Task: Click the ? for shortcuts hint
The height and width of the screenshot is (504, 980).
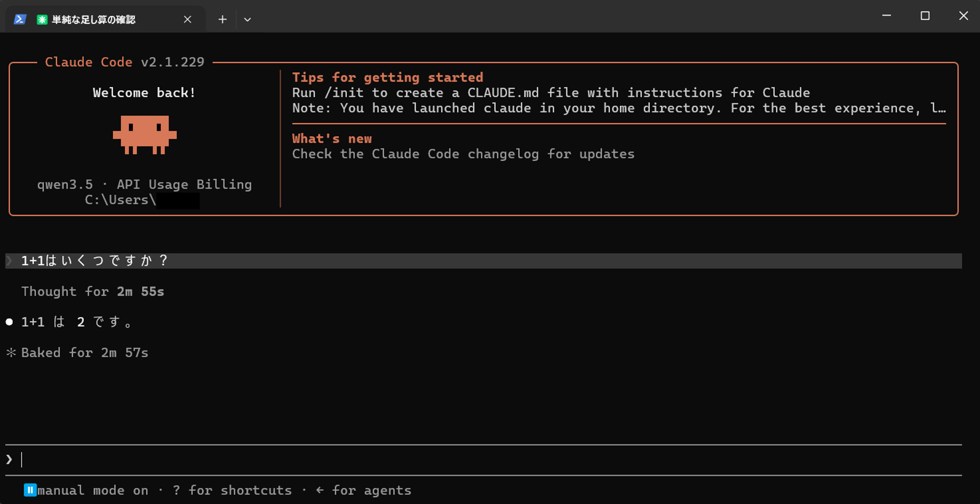Action: (x=232, y=490)
